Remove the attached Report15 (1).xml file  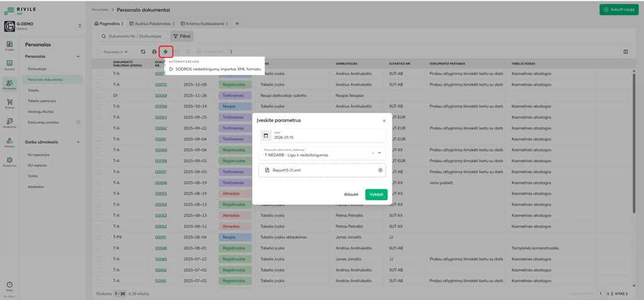380,170
